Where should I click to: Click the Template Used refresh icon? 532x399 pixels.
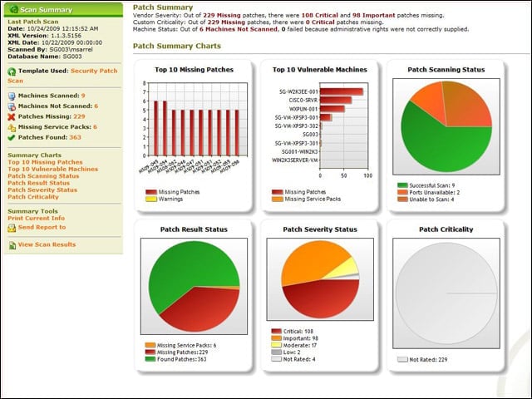[12, 71]
